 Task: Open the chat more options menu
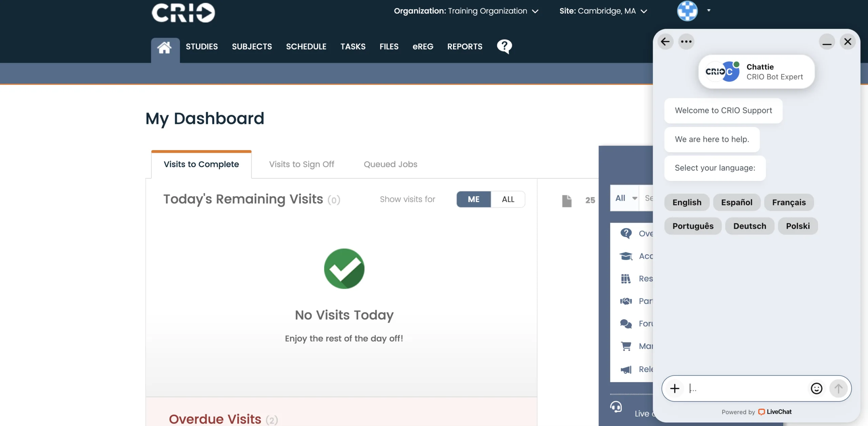click(686, 42)
